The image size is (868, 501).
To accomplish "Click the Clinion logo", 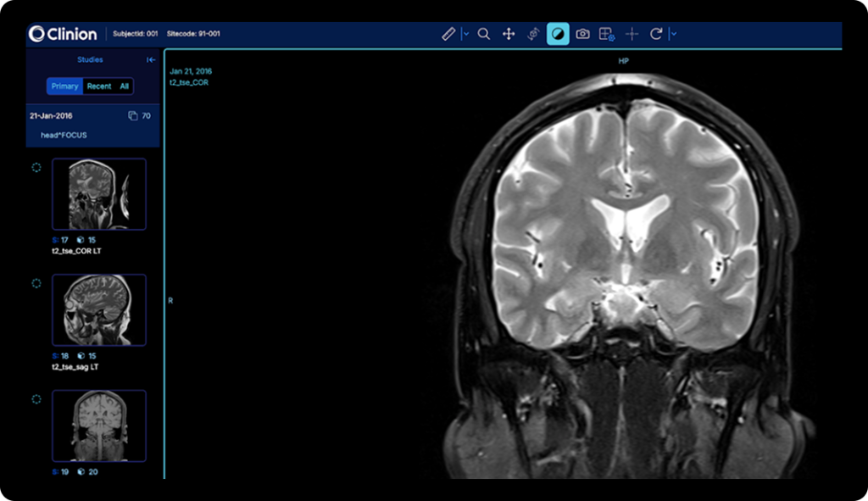I will point(63,34).
